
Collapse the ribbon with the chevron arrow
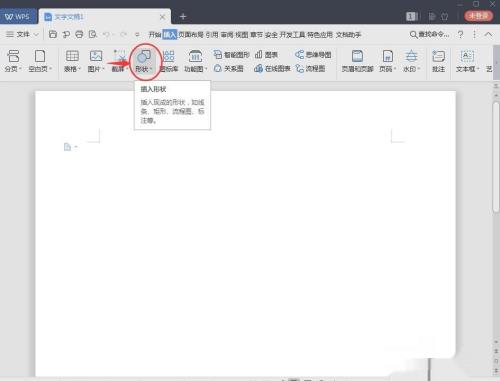(488, 34)
